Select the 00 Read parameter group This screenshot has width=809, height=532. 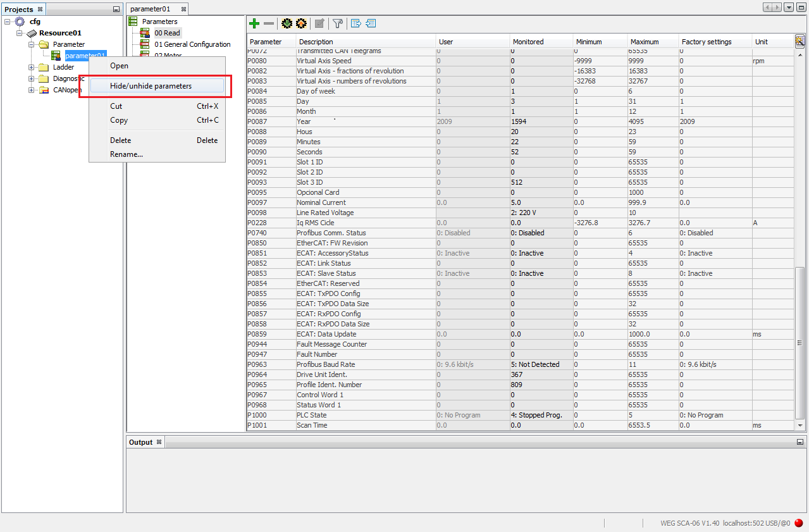pos(167,32)
